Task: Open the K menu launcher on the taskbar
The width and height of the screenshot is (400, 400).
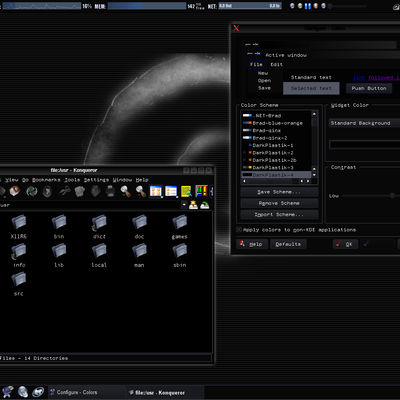Action: [8, 392]
